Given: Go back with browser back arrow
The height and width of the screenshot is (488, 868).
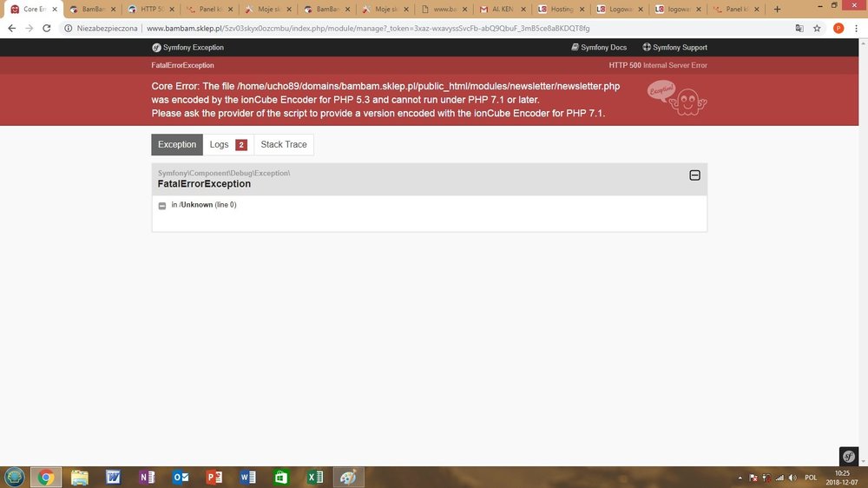Looking at the screenshot, I should pos(11,29).
